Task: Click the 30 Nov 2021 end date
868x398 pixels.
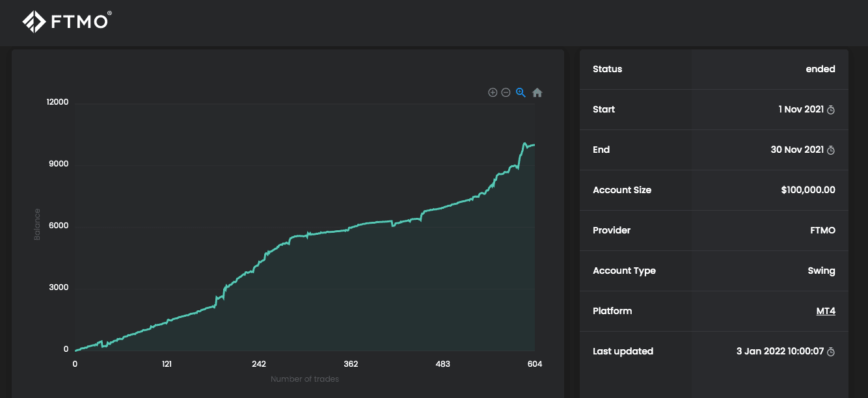Action: (796, 150)
